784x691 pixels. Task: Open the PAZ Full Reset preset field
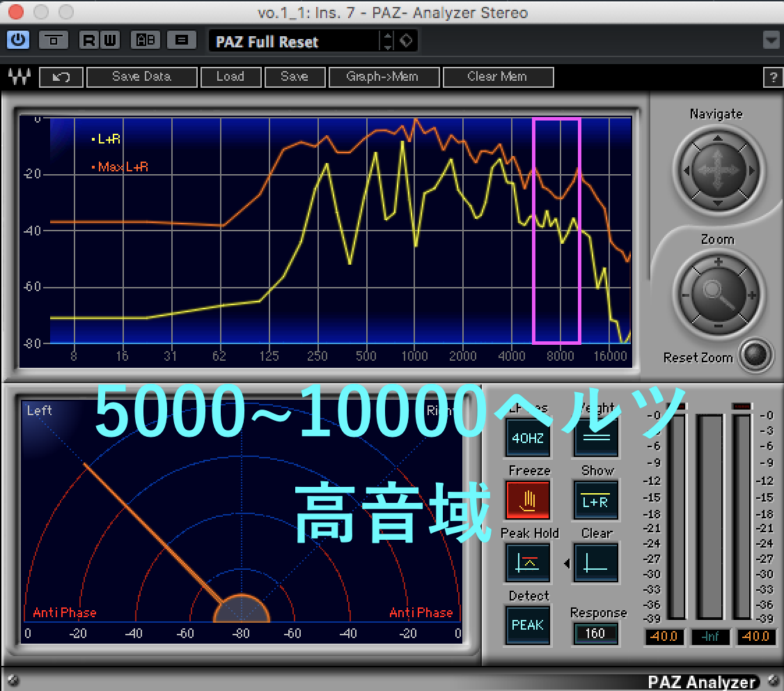coord(295,42)
